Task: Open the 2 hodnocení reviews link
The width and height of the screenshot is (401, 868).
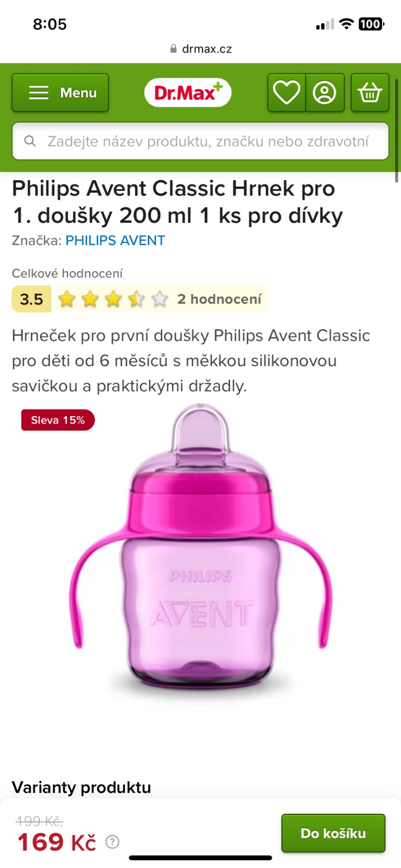Action: pyautogui.click(x=219, y=299)
